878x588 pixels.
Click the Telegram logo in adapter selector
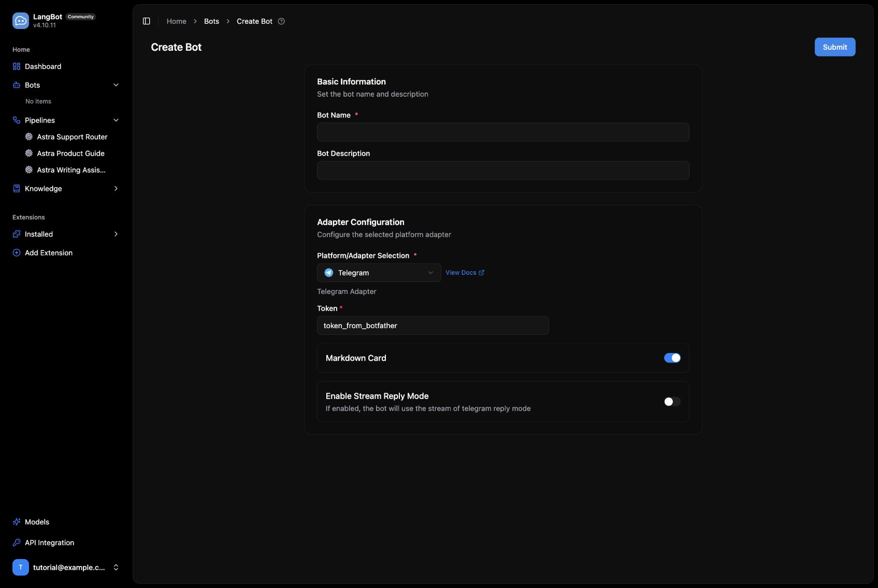coord(329,273)
